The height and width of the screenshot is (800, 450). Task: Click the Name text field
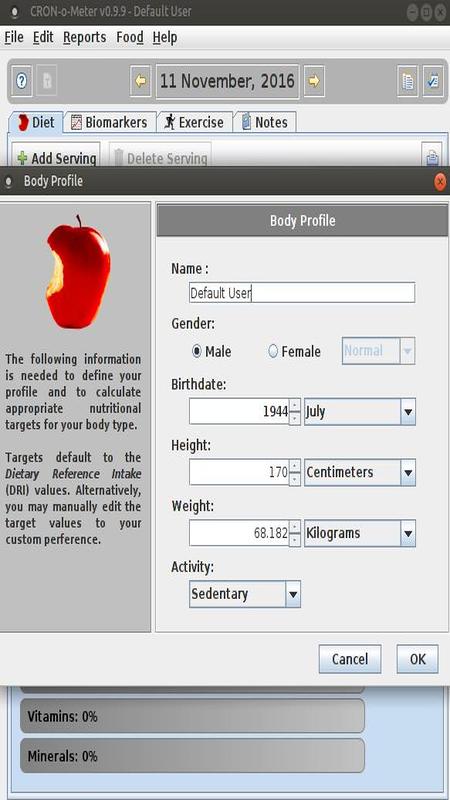pos(302,293)
